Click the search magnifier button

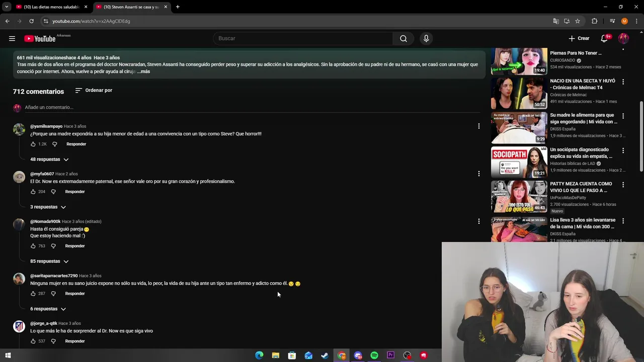404,39
